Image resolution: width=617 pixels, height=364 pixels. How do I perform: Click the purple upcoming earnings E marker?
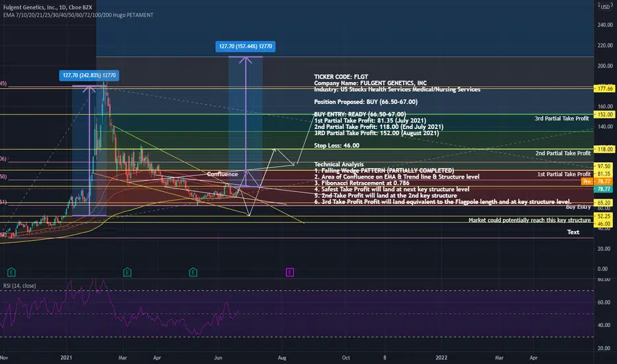pos(289,272)
